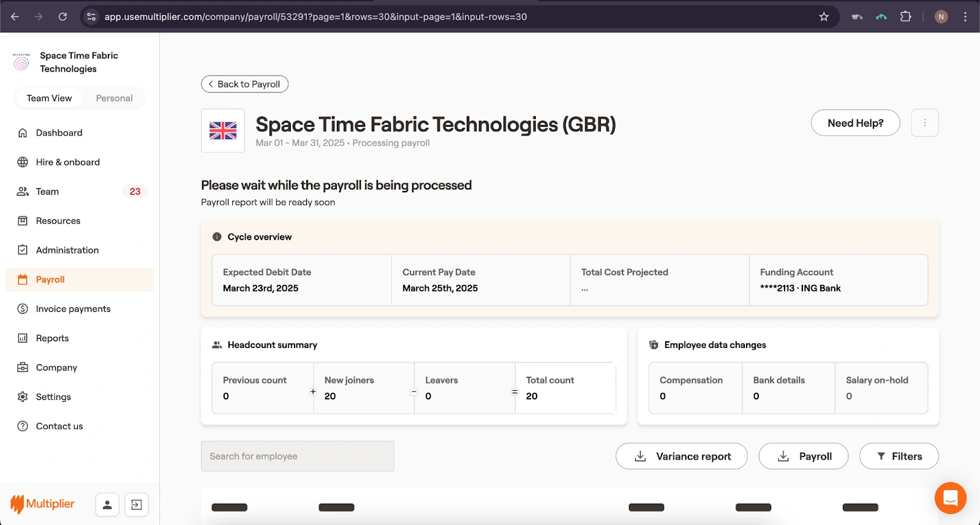Click the Current Pay Date value March 25th, 2025
The image size is (980, 525).
(x=440, y=289)
